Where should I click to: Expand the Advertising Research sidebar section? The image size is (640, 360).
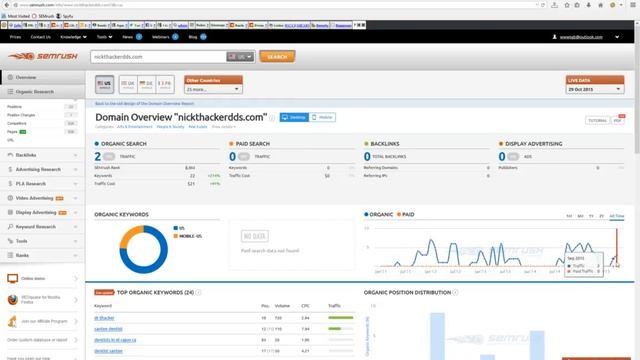click(x=76, y=169)
